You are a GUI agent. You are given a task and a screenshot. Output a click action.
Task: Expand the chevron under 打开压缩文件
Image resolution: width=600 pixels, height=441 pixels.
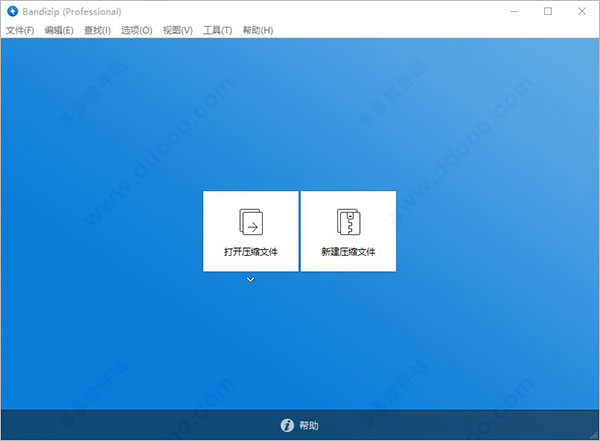251,280
